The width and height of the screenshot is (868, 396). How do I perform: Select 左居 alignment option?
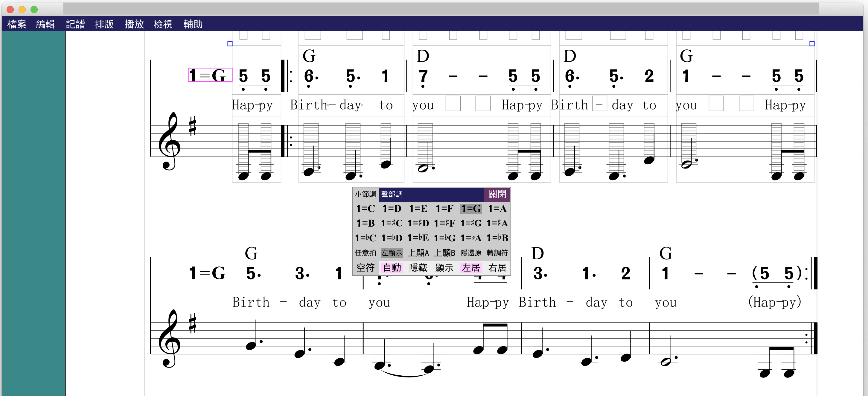(x=471, y=268)
